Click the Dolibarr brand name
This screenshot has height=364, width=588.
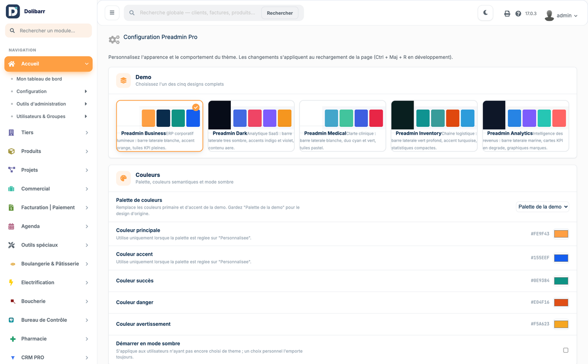pyautogui.click(x=34, y=11)
